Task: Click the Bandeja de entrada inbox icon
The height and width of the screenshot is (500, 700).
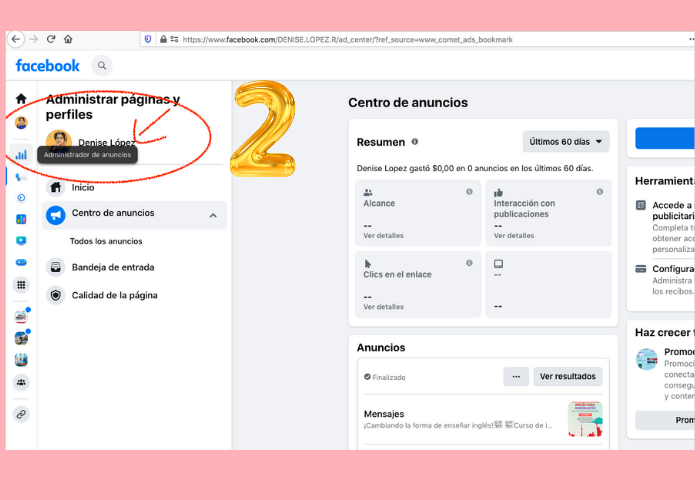Action: 56,267
